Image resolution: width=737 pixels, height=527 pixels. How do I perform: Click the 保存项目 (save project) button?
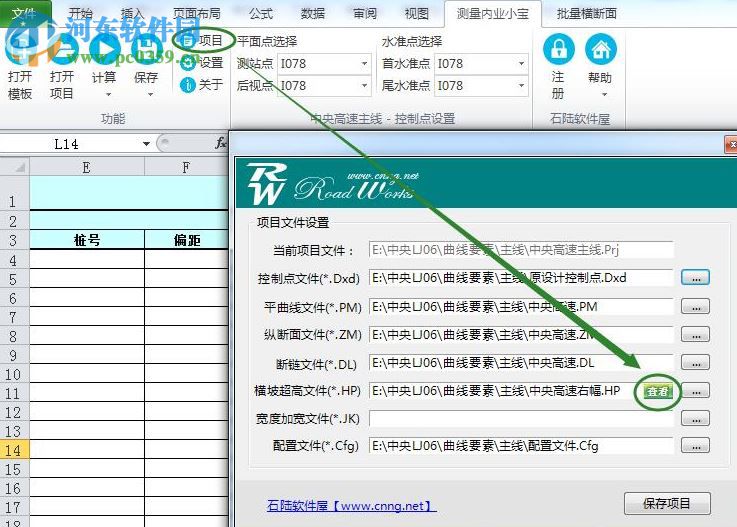[x=667, y=503]
